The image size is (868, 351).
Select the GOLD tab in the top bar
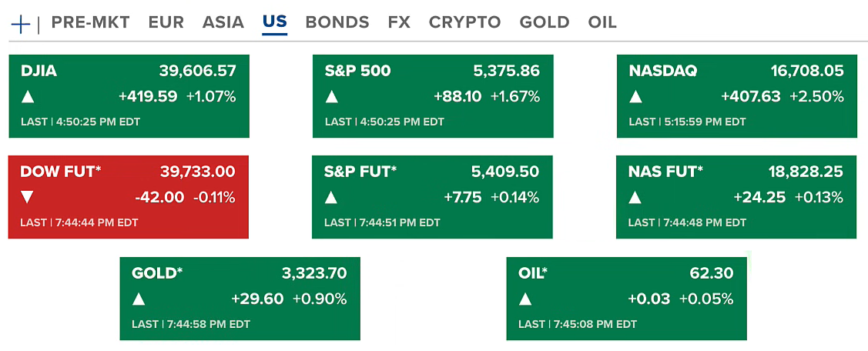coord(544,22)
